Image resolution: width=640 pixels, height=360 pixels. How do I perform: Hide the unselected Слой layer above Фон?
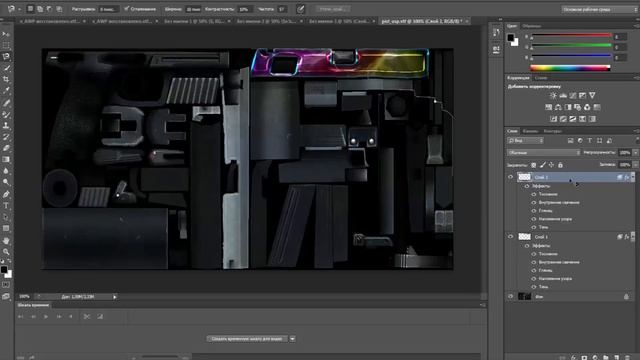click(x=510, y=237)
